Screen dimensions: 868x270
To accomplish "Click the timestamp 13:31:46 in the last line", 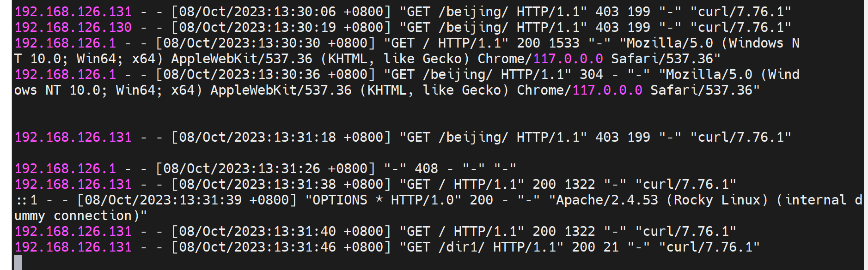I will click(x=306, y=247).
